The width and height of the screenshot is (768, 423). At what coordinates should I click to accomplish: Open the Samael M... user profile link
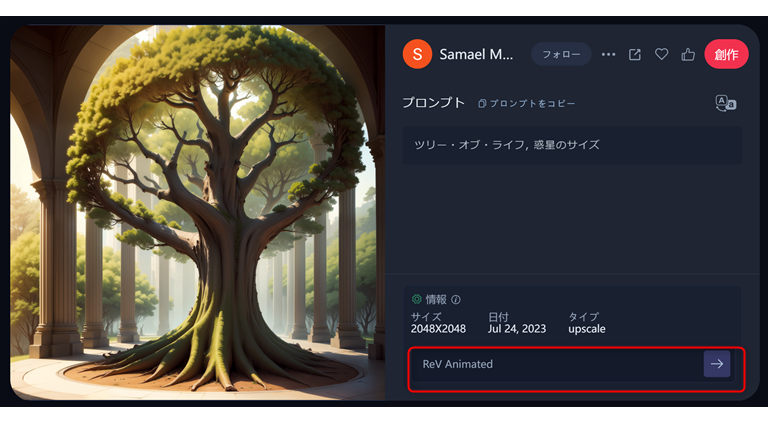click(477, 54)
